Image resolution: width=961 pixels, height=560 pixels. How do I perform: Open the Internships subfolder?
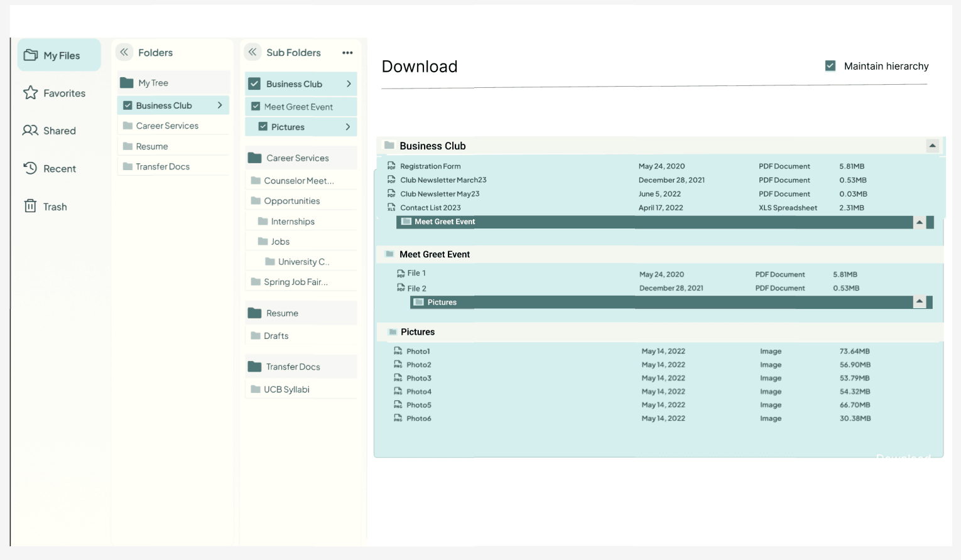[301, 221]
